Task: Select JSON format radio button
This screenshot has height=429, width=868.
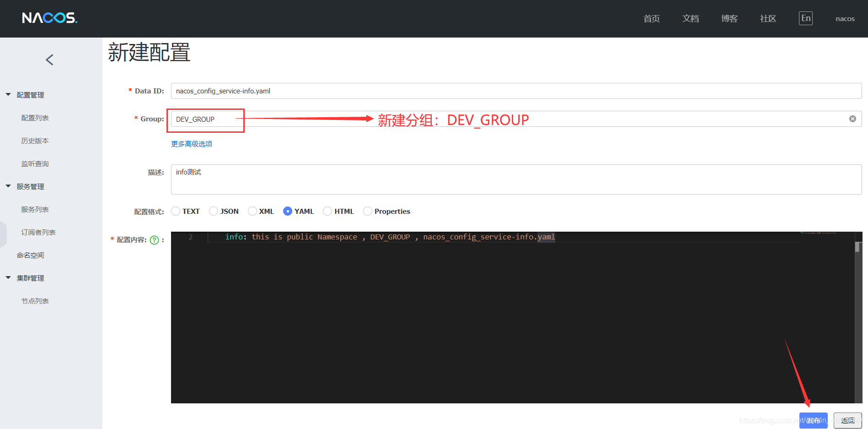Action: (214, 211)
